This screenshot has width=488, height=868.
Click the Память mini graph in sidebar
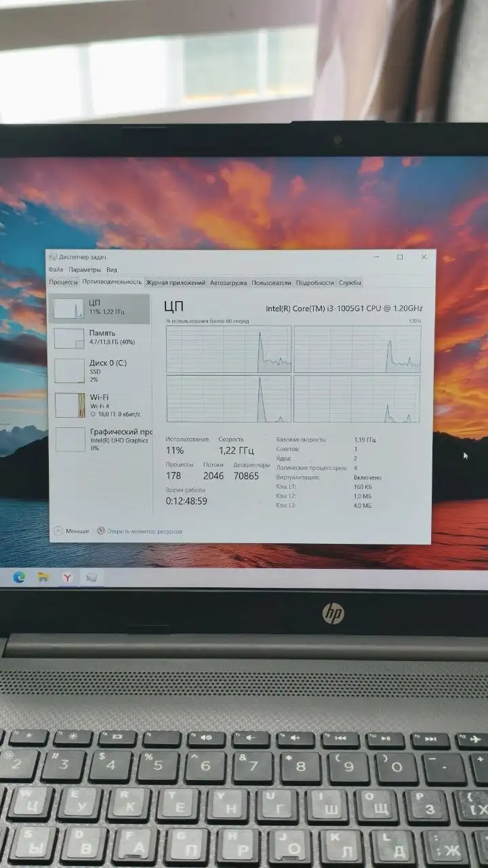(68, 338)
